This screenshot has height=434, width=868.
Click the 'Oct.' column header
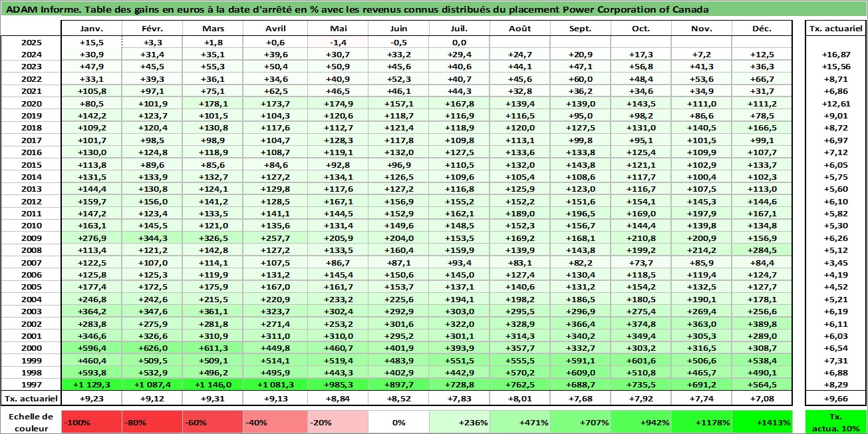click(641, 29)
